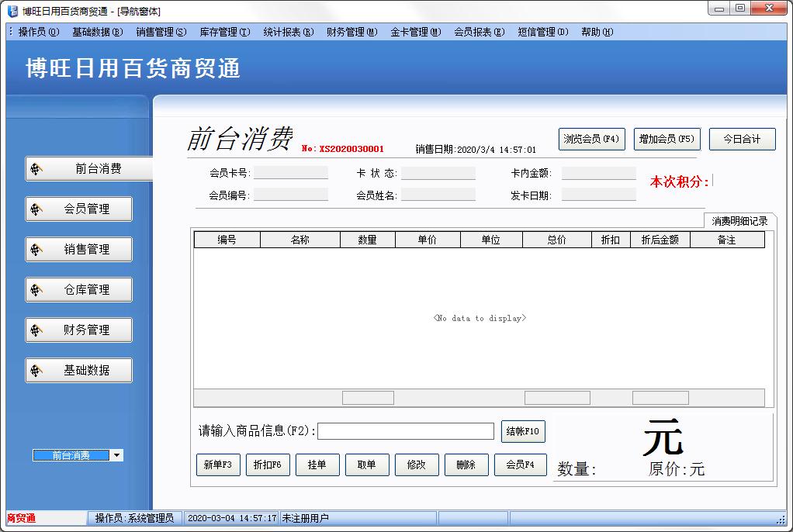This screenshot has width=793, height=532.
Task: Open the 财务管理(M) menu
Action: 352,32
